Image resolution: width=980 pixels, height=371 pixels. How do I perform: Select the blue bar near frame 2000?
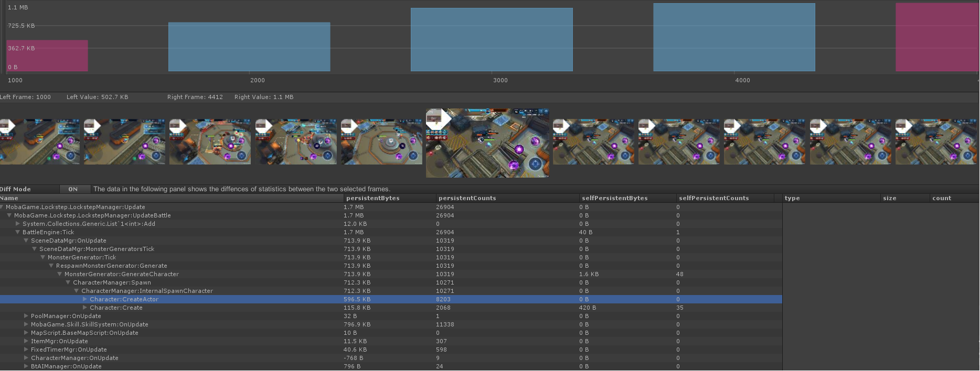click(x=249, y=47)
